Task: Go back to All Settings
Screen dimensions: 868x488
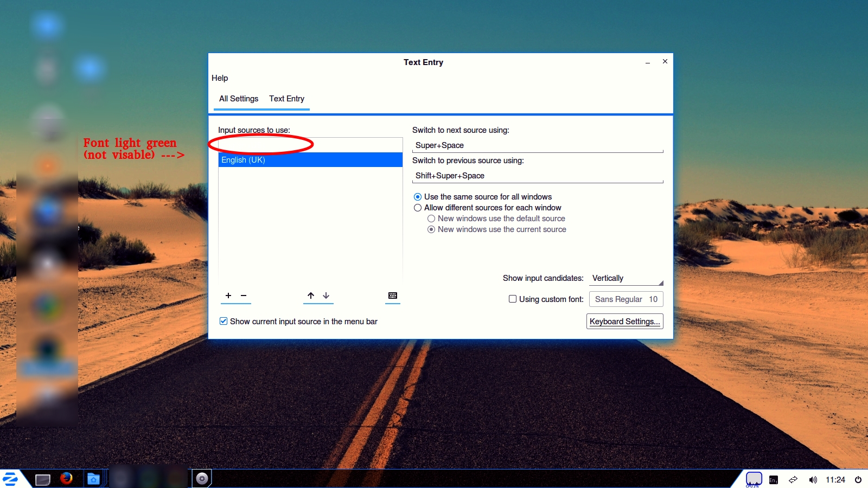Action: (x=239, y=99)
